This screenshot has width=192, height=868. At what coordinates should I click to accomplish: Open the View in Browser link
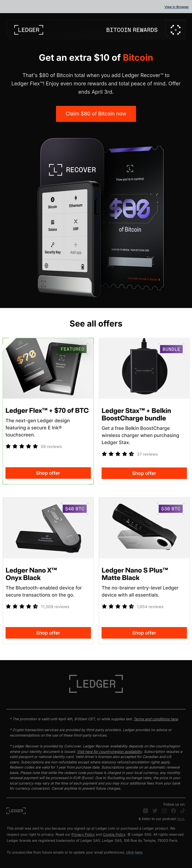pyautogui.click(x=176, y=7)
